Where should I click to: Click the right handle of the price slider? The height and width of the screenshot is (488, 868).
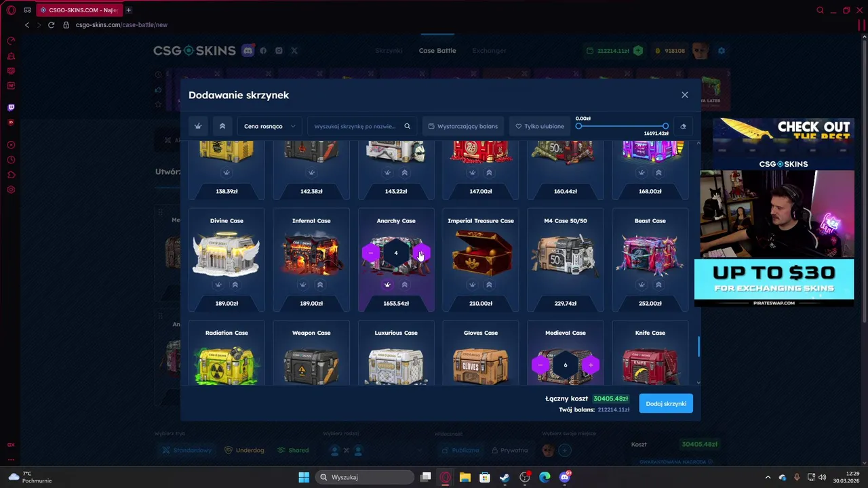665,126
